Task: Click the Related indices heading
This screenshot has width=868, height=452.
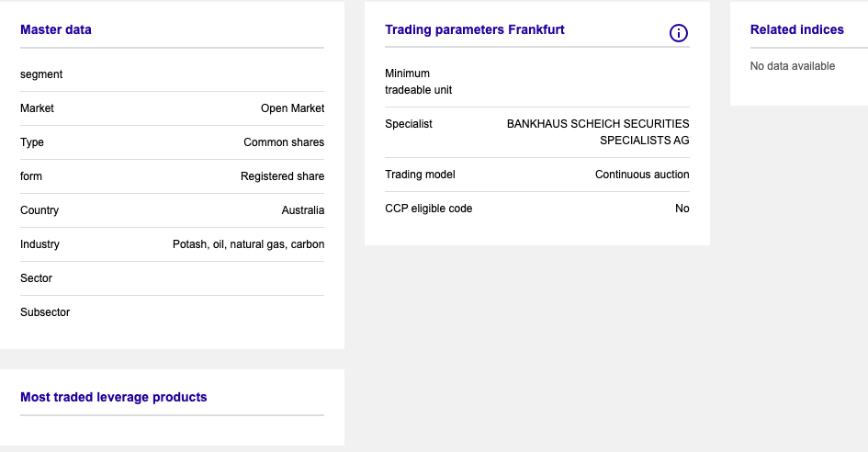Action: click(x=796, y=29)
